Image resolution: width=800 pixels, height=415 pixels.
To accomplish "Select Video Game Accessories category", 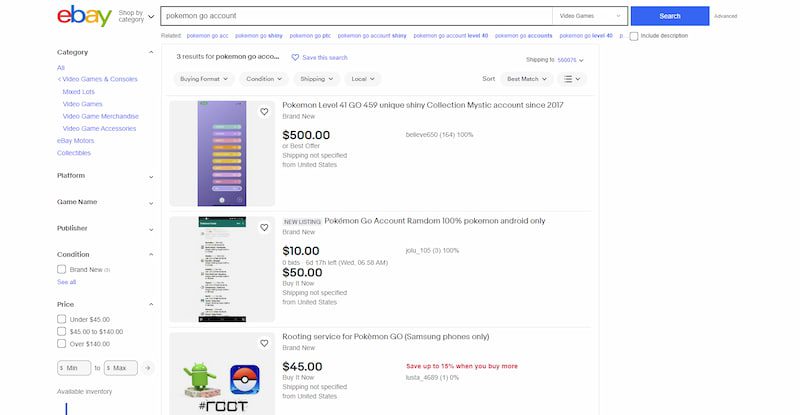I will (x=99, y=129).
